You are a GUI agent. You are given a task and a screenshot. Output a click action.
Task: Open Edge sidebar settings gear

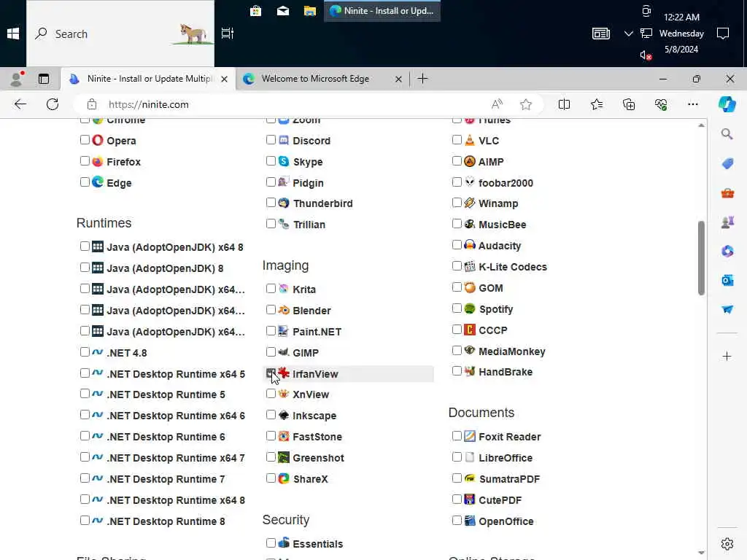[x=727, y=543]
